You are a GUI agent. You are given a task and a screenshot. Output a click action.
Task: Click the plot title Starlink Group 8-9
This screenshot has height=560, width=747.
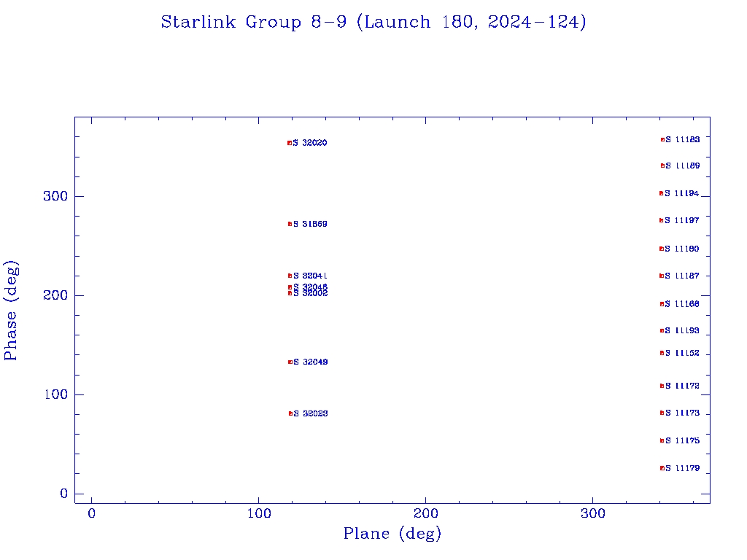point(373,23)
